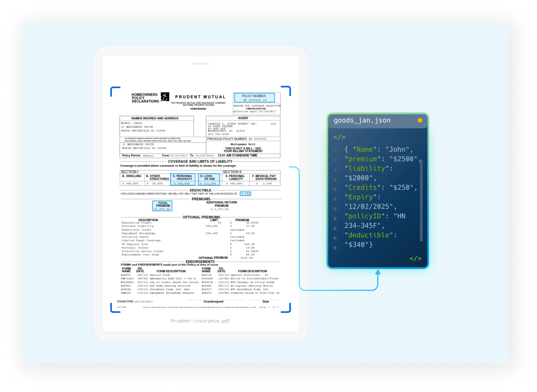Click the closing code tag icon
The image size is (537, 392).
(415, 258)
